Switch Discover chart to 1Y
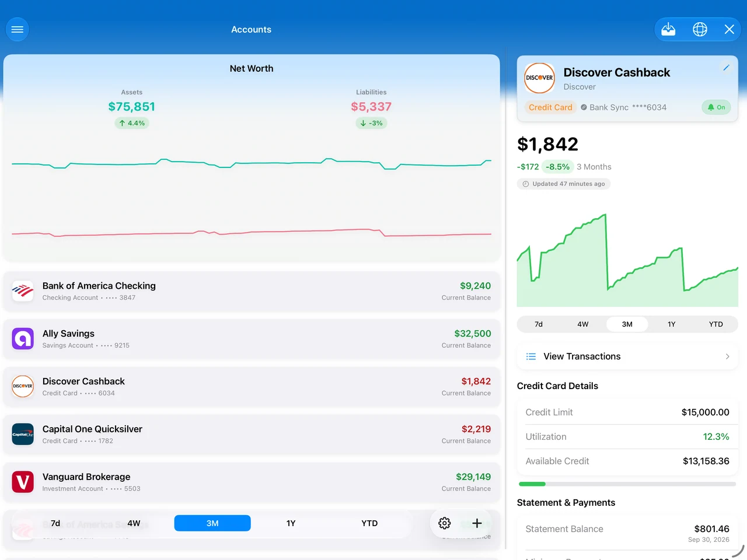This screenshot has height=560, width=747. click(672, 324)
